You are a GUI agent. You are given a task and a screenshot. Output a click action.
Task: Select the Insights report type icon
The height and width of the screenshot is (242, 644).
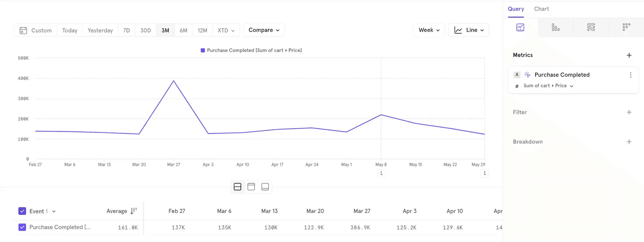(520, 27)
